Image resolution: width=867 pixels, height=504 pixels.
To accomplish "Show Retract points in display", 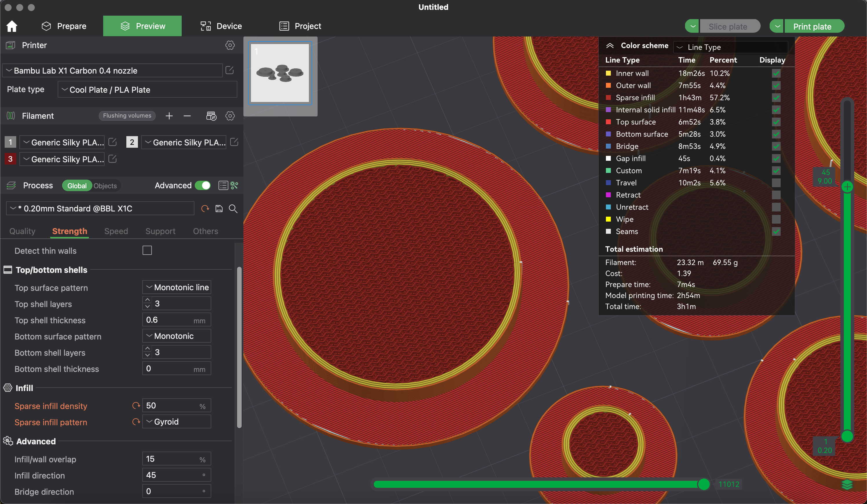I will tap(776, 195).
